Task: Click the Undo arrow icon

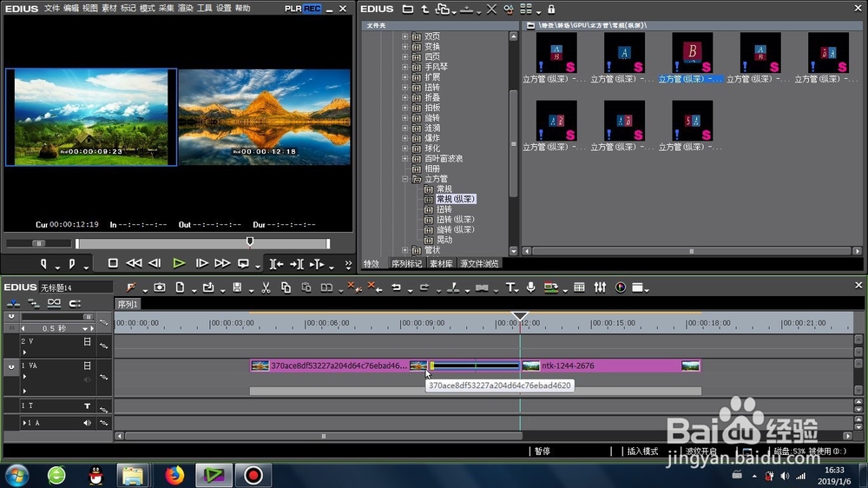Action: 396,287
